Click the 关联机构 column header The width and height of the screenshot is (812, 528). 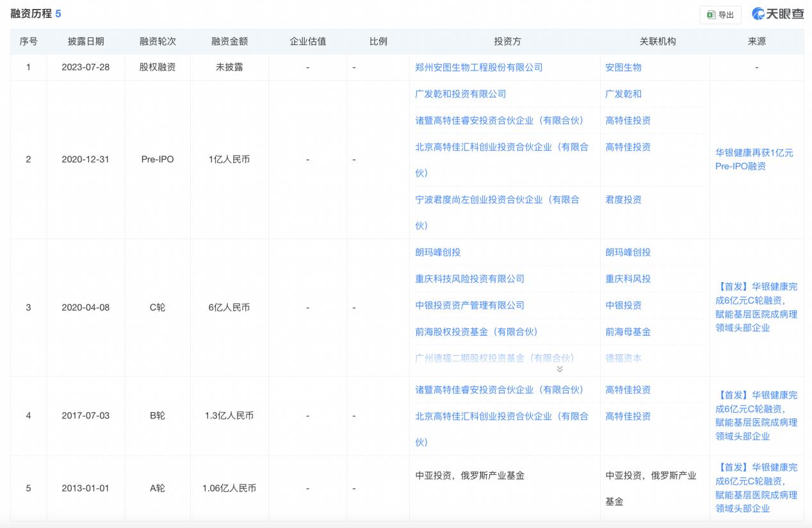click(x=657, y=41)
